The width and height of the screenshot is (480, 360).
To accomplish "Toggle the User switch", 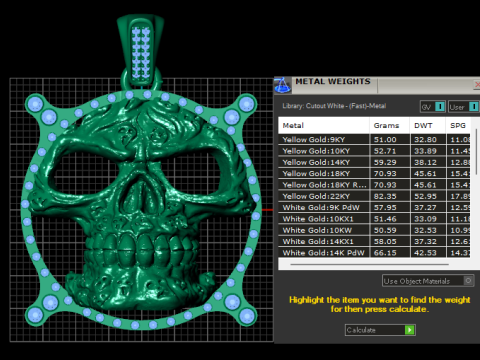I will 464,107.
